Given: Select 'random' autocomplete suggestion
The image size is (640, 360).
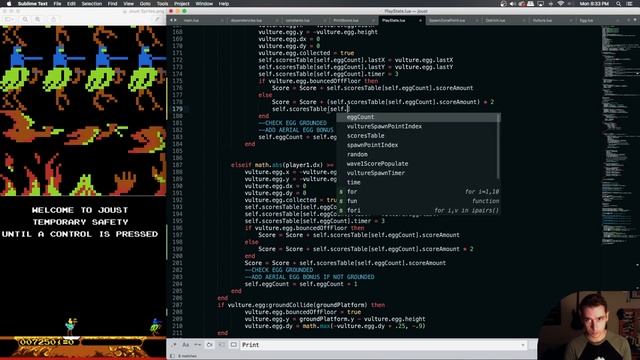Looking at the screenshot, I should tap(417, 155).
